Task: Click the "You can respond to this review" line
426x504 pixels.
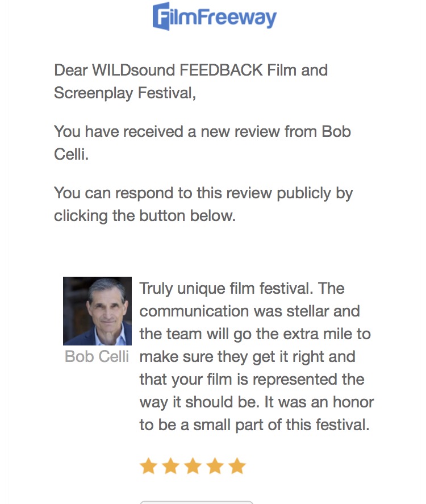Action: pyautogui.click(x=203, y=193)
